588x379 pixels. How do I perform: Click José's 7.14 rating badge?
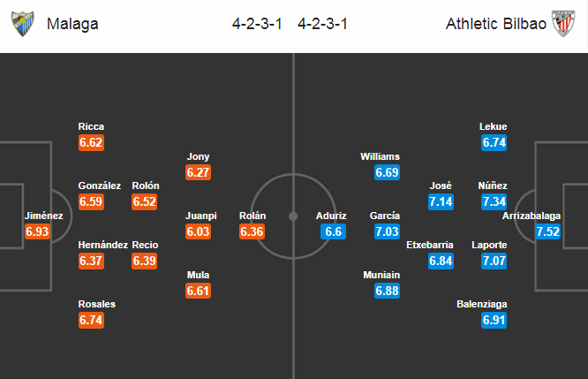[441, 202]
